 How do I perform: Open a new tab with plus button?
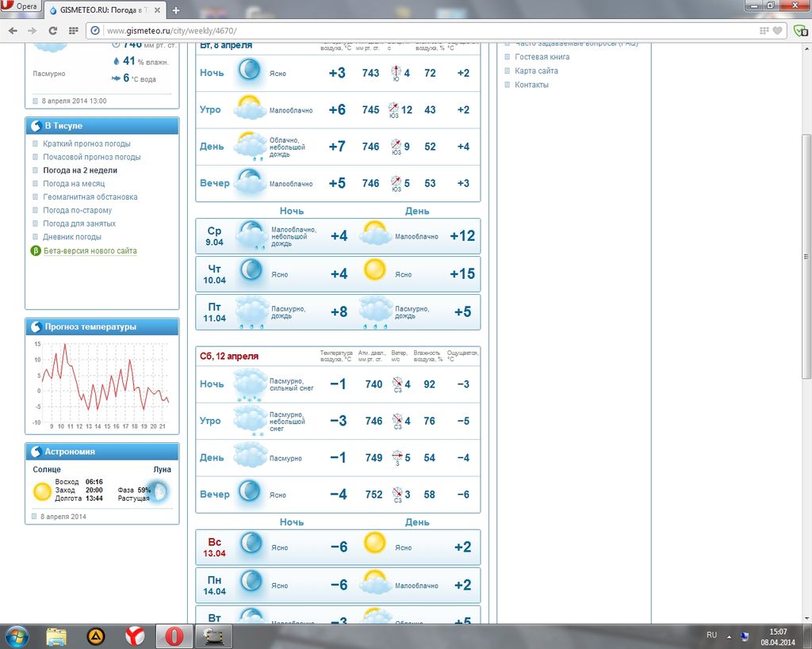coord(176,10)
